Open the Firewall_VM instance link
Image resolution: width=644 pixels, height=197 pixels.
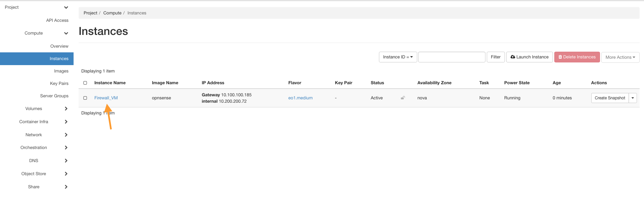pos(106,98)
